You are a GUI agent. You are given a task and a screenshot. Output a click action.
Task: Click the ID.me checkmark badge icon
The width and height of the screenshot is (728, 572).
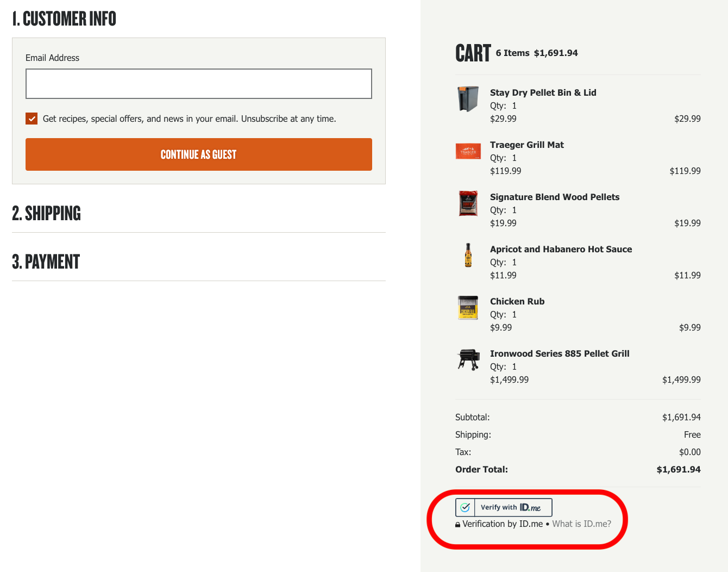click(x=465, y=507)
